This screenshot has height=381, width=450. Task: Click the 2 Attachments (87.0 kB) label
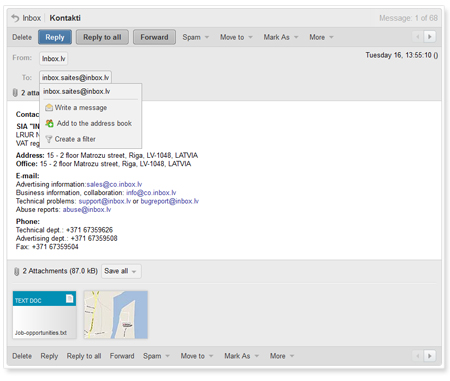(x=60, y=271)
